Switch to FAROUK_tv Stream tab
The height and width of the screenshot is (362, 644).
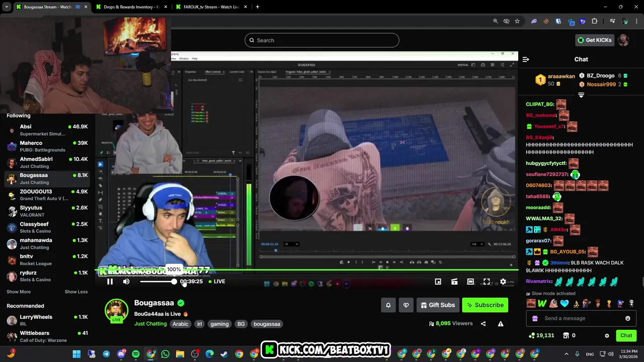(211, 7)
